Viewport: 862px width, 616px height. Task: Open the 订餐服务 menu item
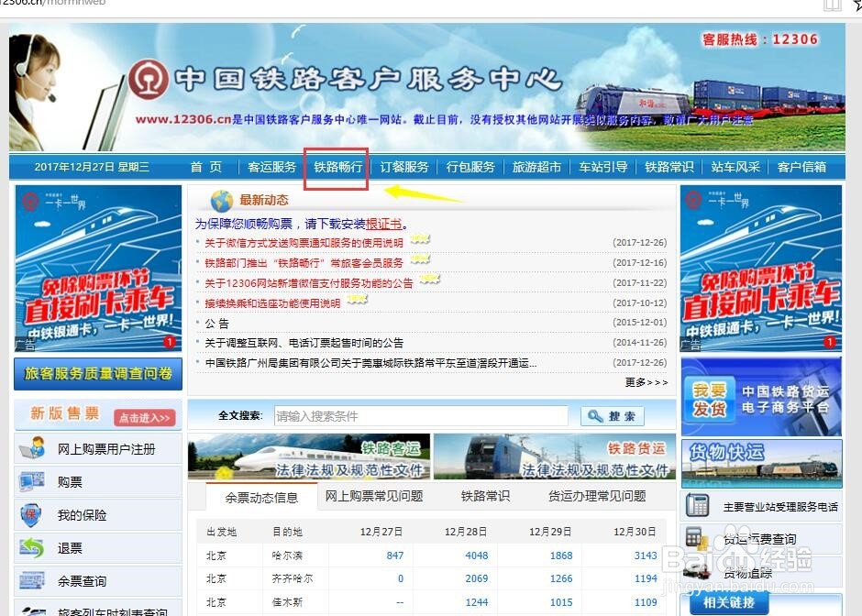(x=404, y=167)
